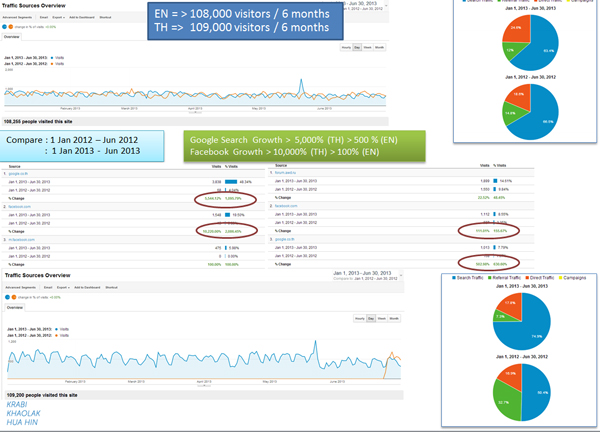Image resolution: width=600 pixels, height=432 pixels.
Task: Click '22.52%' change value for forum.awd.ru
Action: 484,198
